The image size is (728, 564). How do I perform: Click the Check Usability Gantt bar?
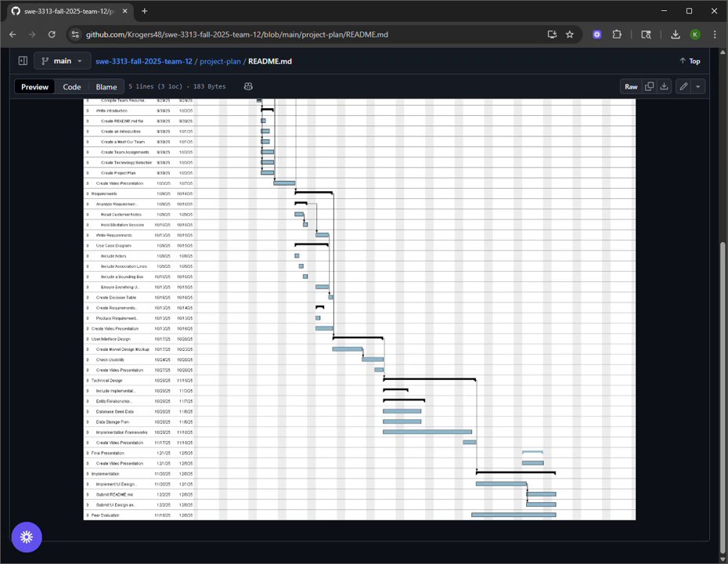click(373, 359)
